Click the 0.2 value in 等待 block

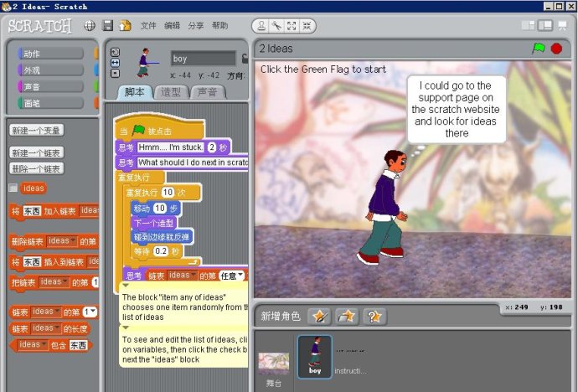click(160, 251)
